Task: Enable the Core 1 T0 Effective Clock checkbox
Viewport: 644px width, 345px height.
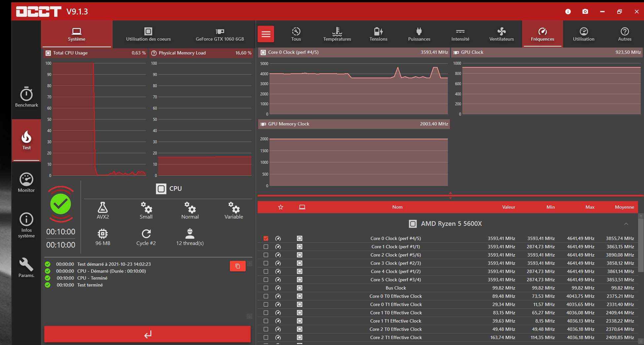Action: (x=266, y=313)
